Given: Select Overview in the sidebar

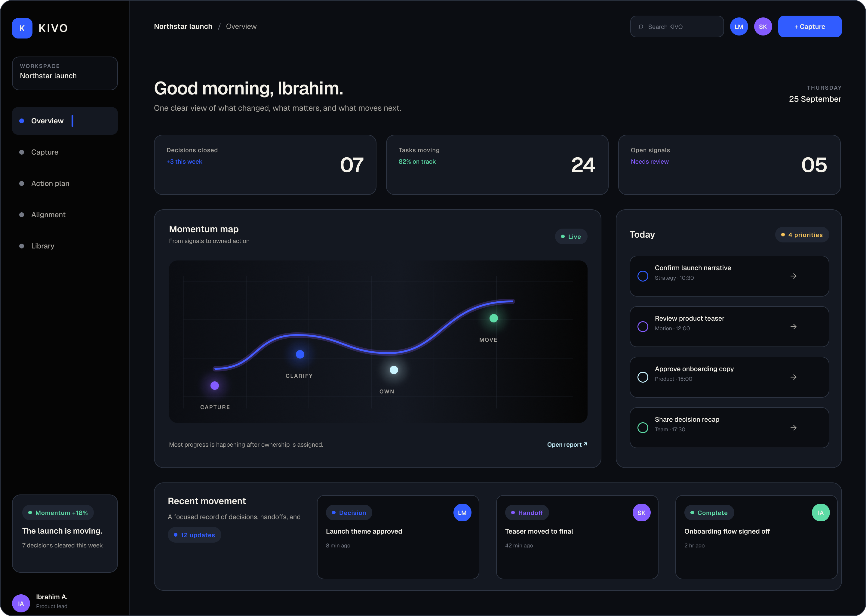Looking at the screenshot, I should tap(65, 121).
